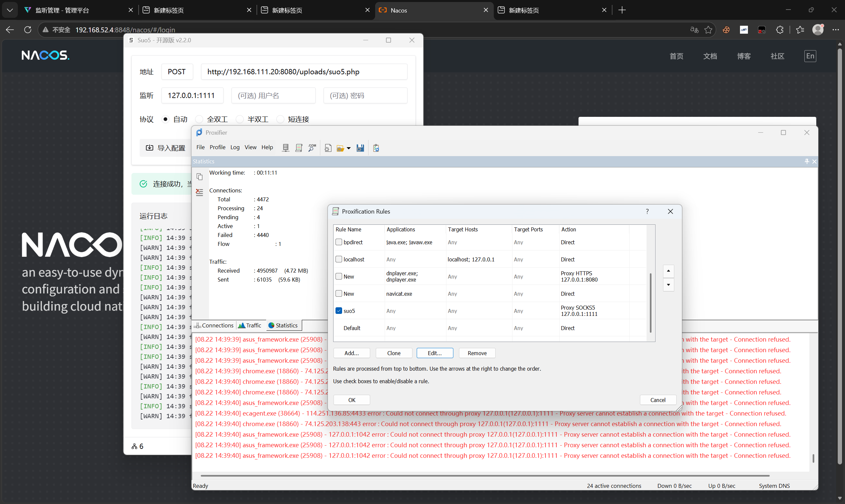Open the Profile menu in Proxifier

click(x=218, y=148)
